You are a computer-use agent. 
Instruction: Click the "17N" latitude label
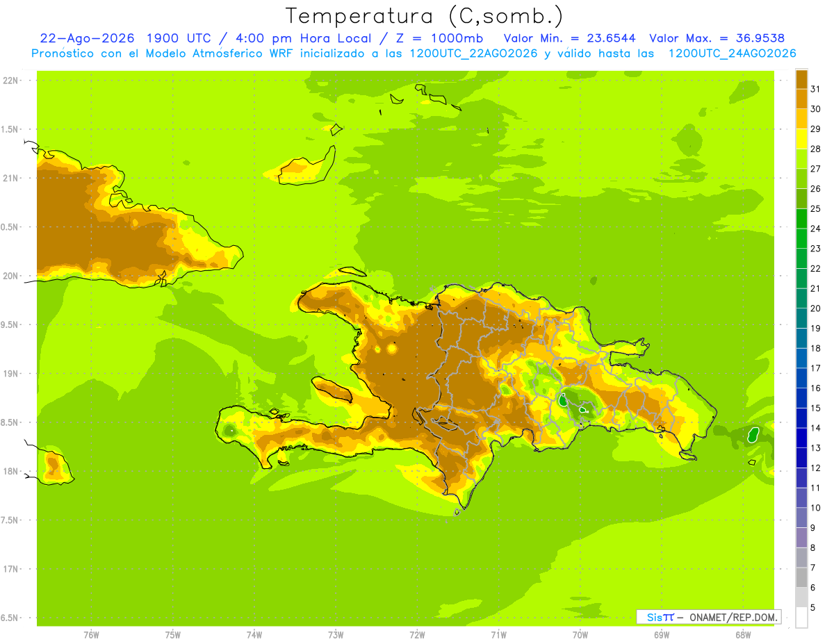tap(10, 569)
